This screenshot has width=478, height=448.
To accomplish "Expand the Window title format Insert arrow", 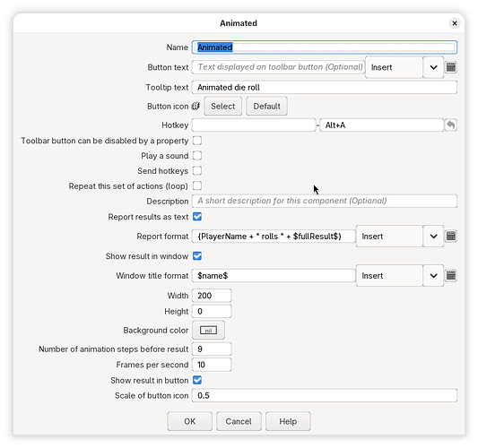I will coord(433,276).
